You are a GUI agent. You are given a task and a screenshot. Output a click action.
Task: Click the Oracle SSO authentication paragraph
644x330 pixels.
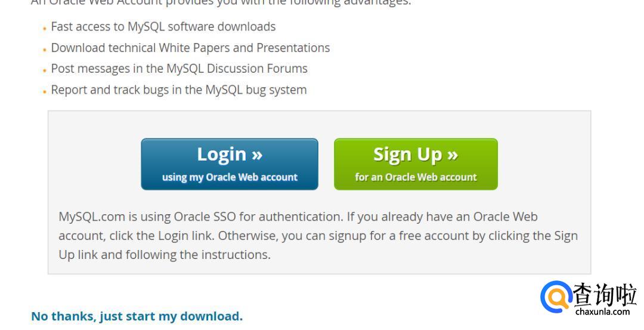tap(318, 235)
